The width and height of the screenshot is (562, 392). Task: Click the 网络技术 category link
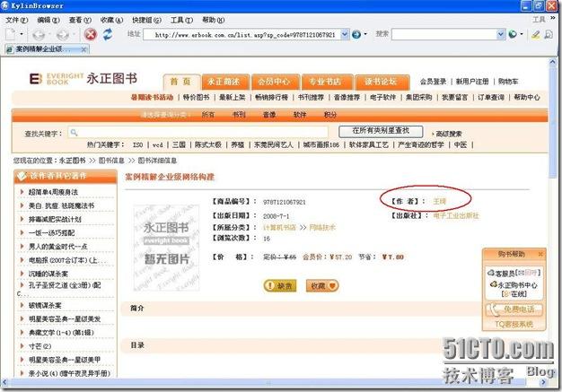click(322, 227)
